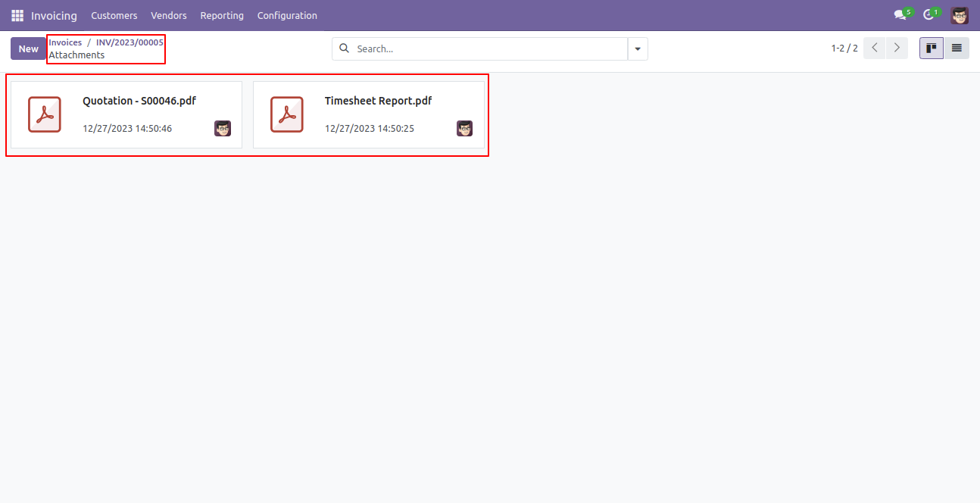Click PDF icon of Timesheet Report.pdf

(x=287, y=114)
